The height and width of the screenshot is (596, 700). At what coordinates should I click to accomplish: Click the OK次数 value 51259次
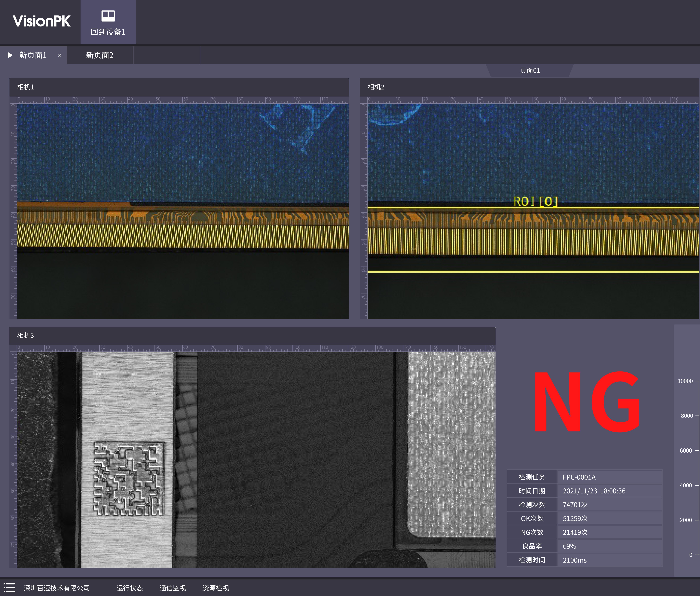pyautogui.click(x=575, y=519)
